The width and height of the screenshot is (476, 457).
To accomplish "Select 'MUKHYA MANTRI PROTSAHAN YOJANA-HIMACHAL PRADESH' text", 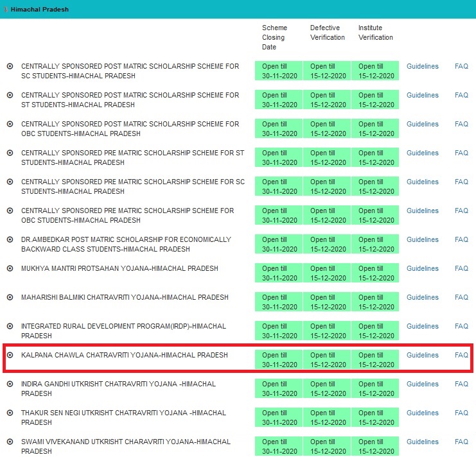I will 119,268.
